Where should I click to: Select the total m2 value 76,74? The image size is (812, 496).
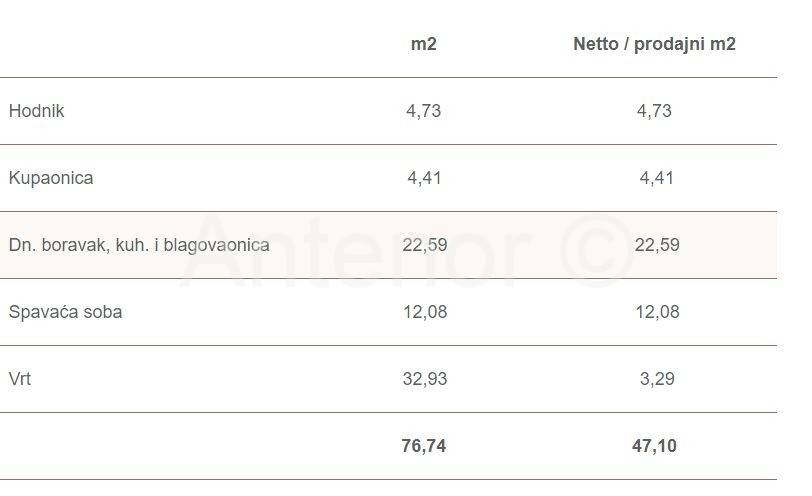coord(423,446)
